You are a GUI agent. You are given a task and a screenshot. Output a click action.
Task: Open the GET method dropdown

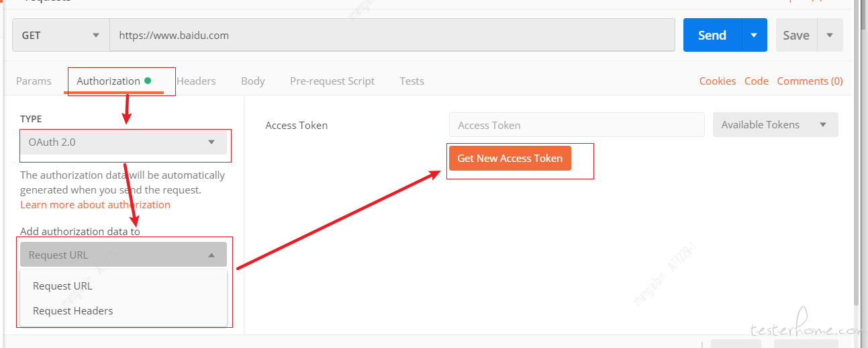(61, 35)
